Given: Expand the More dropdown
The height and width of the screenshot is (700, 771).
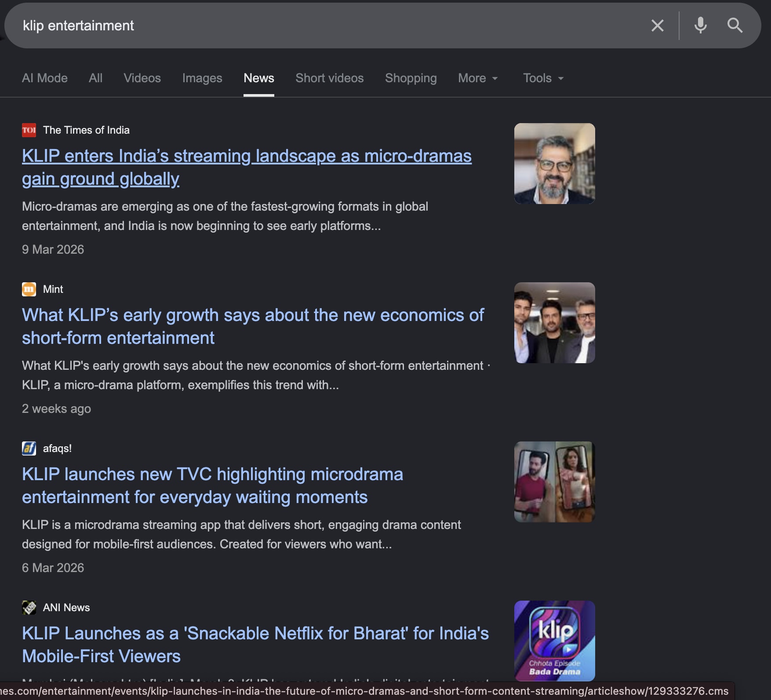Looking at the screenshot, I should (478, 78).
